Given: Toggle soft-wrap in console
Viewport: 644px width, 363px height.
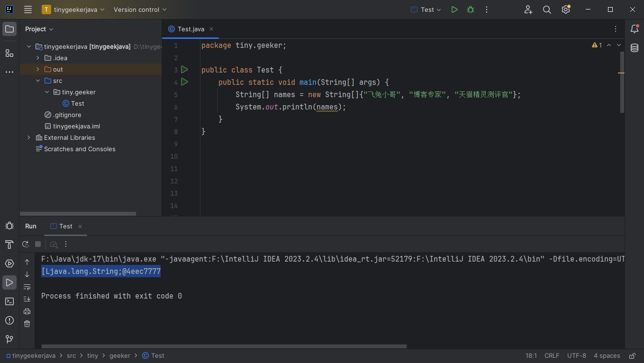Looking at the screenshot, I should [x=27, y=287].
